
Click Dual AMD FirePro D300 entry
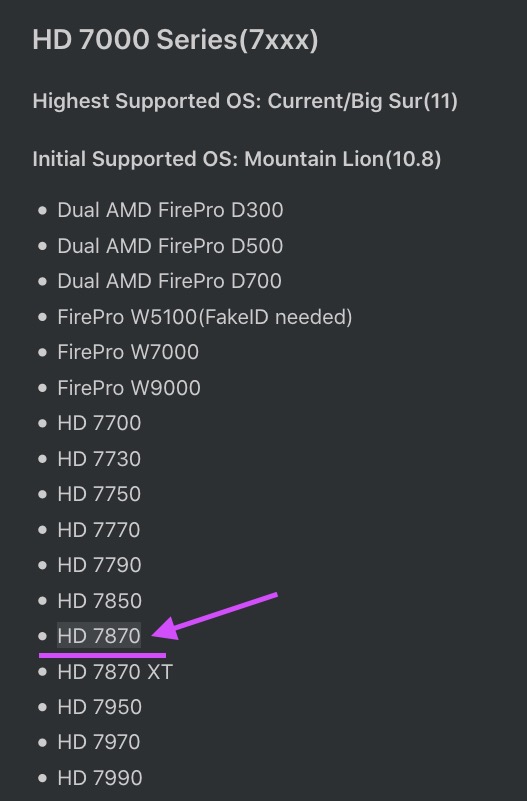(170, 210)
